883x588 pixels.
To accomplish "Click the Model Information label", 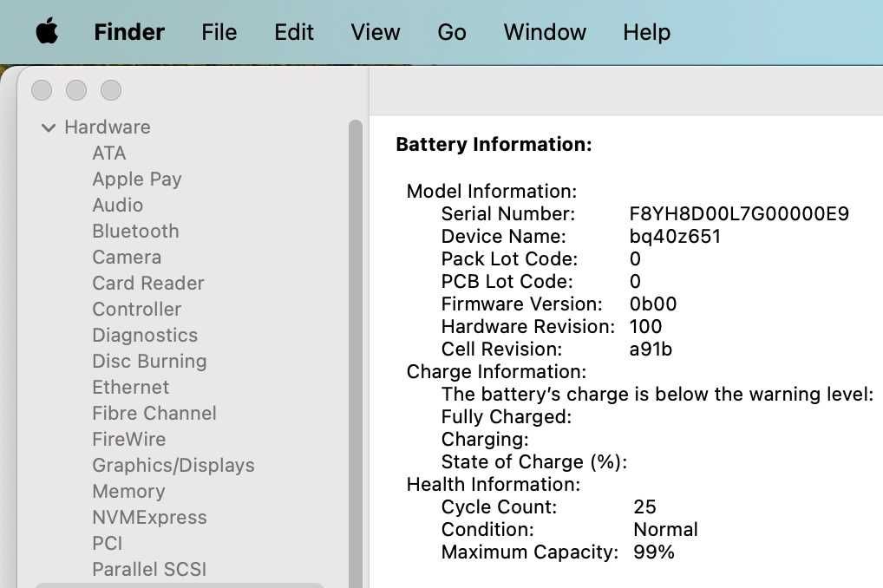I will click(492, 191).
